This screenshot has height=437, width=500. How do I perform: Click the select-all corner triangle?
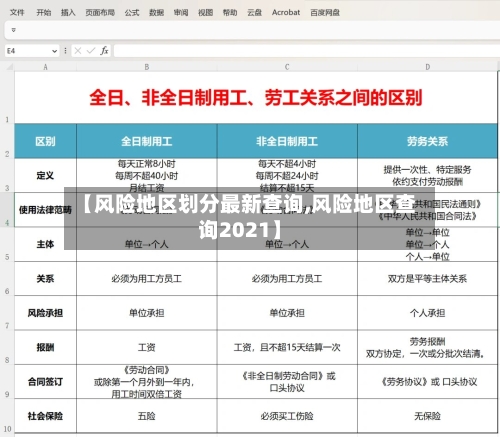coord(9,67)
